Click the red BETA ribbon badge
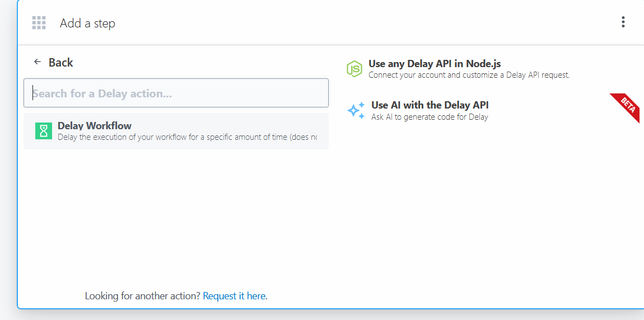This screenshot has width=644, height=320. (x=627, y=105)
